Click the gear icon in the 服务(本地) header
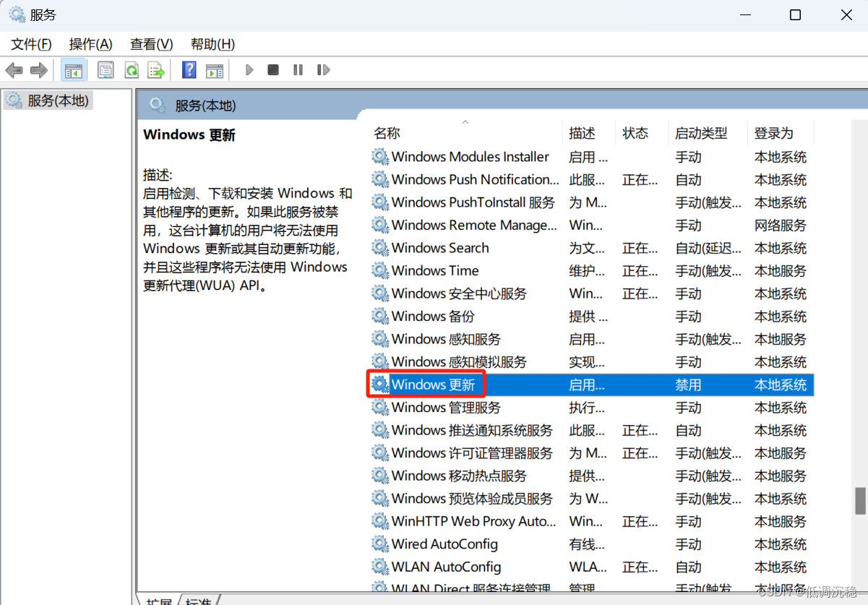 157,106
